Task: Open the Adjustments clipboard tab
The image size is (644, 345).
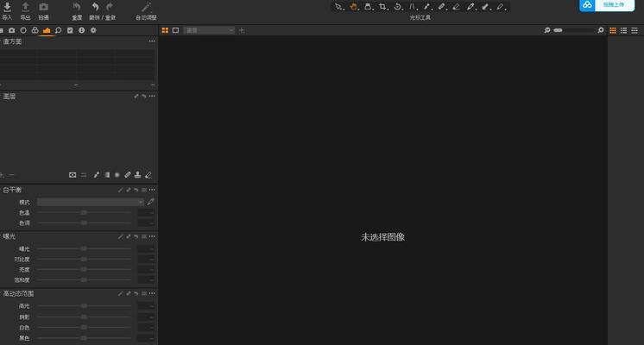Action: [x=70, y=30]
